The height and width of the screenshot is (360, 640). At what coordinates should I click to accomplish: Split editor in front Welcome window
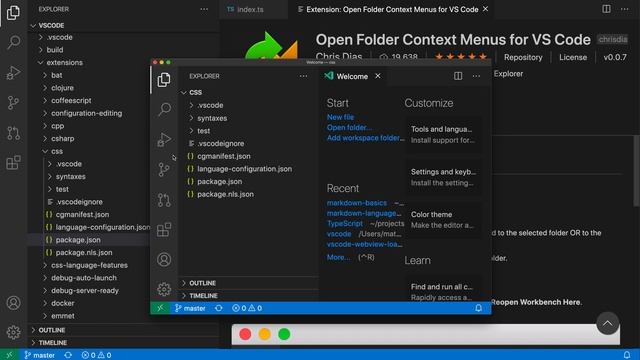[458, 76]
